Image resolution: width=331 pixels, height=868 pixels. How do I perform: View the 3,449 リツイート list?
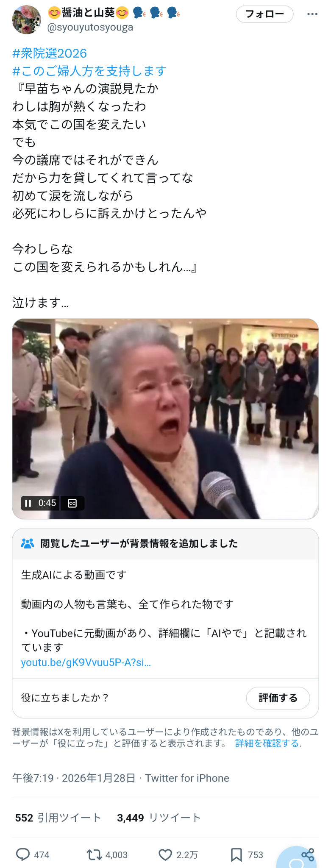[x=159, y=818]
